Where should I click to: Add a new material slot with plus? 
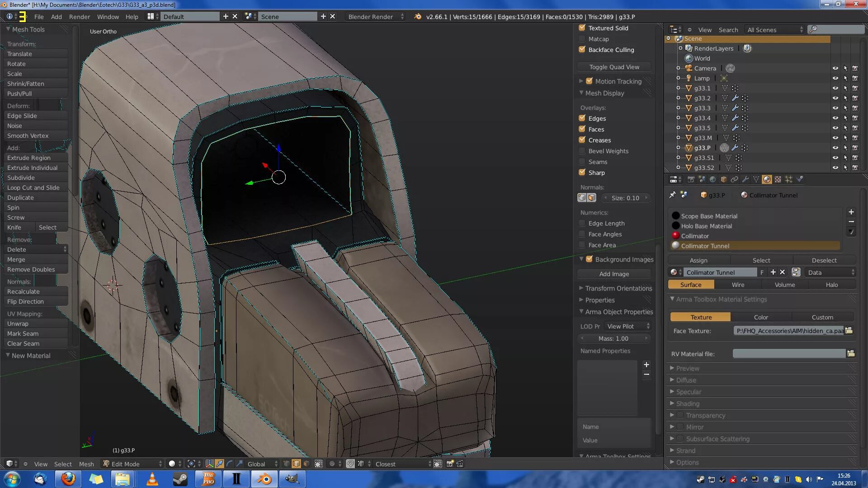tap(851, 212)
